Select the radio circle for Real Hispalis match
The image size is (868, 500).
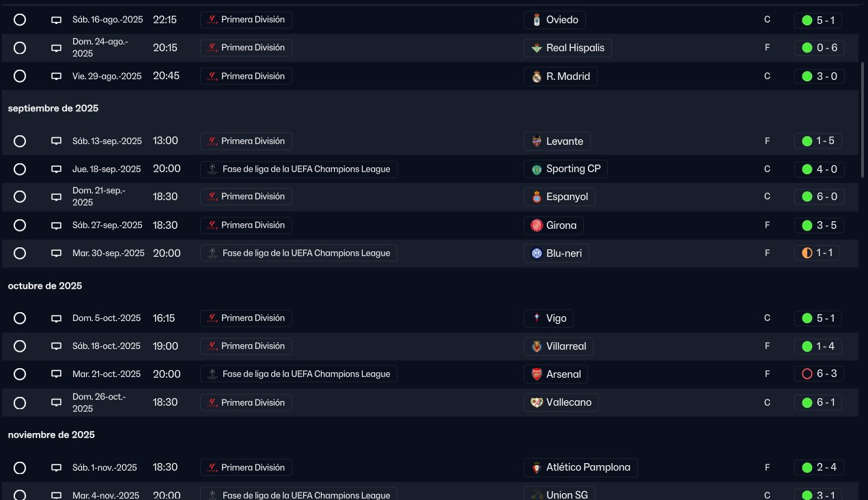pyautogui.click(x=20, y=48)
